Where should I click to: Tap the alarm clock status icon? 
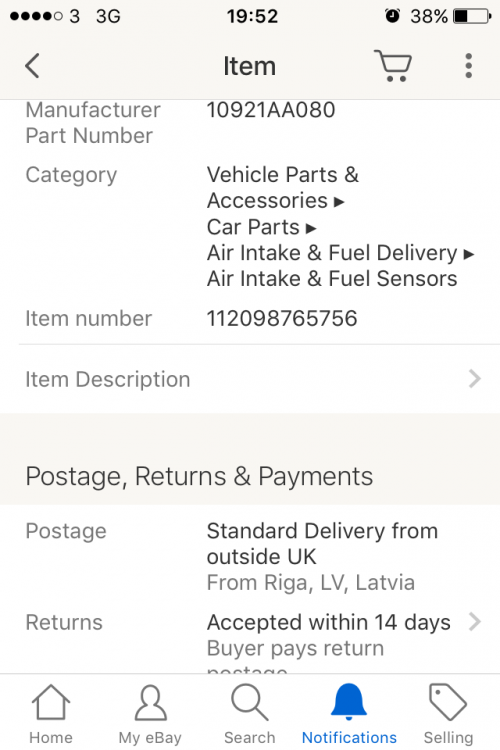(392, 16)
